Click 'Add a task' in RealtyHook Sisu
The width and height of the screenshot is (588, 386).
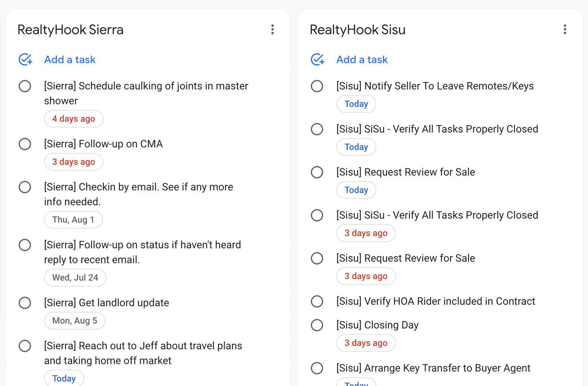point(362,59)
